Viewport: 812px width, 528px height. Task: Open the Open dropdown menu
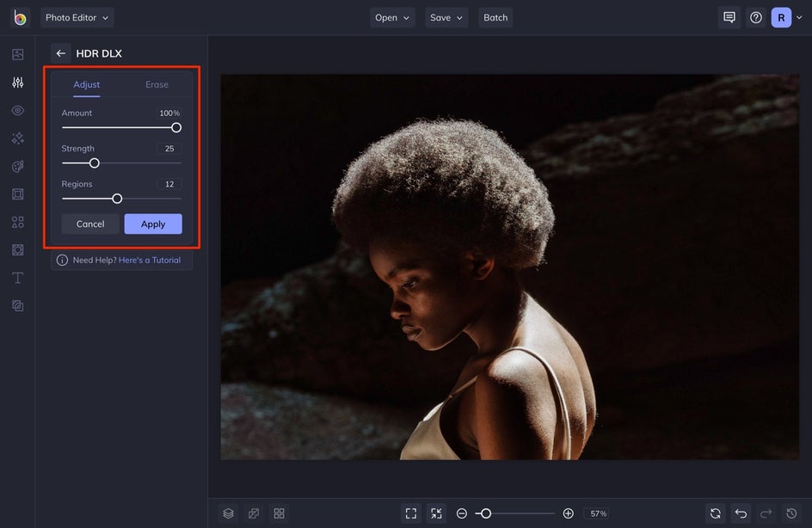[392, 17]
